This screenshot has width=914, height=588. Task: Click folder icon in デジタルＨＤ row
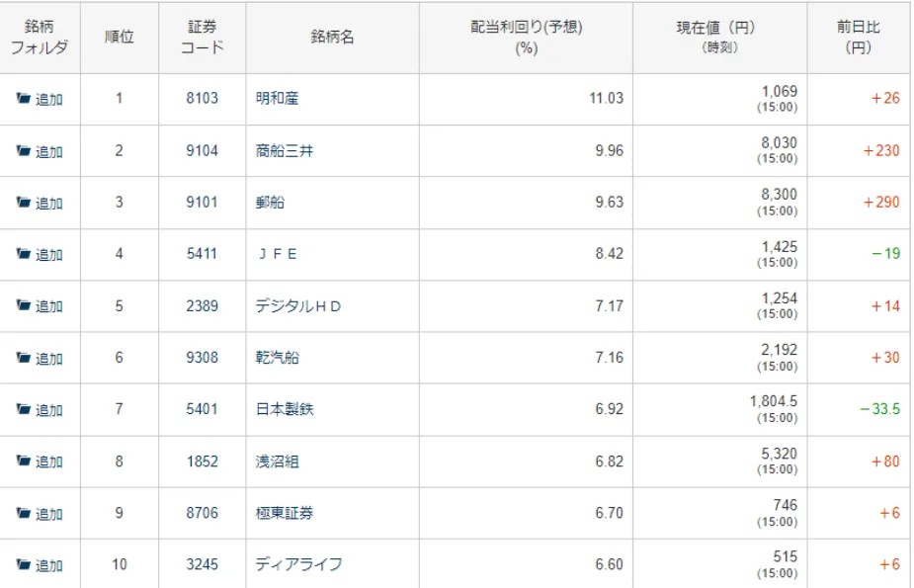coord(24,305)
